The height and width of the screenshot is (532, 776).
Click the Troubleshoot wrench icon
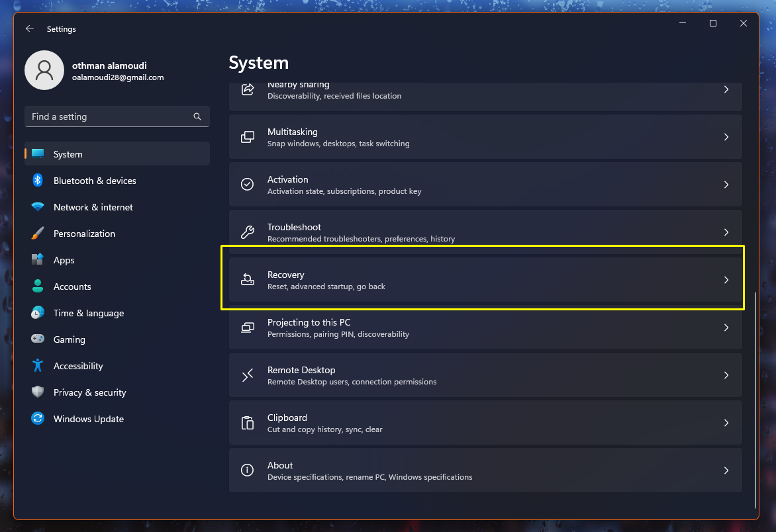pyautogui.click(x=248, y=232)
